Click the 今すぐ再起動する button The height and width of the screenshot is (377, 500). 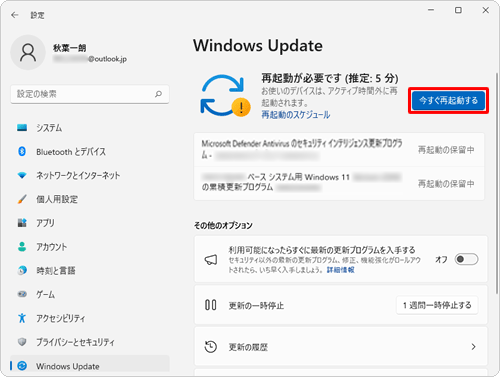[x=448, y=100]
